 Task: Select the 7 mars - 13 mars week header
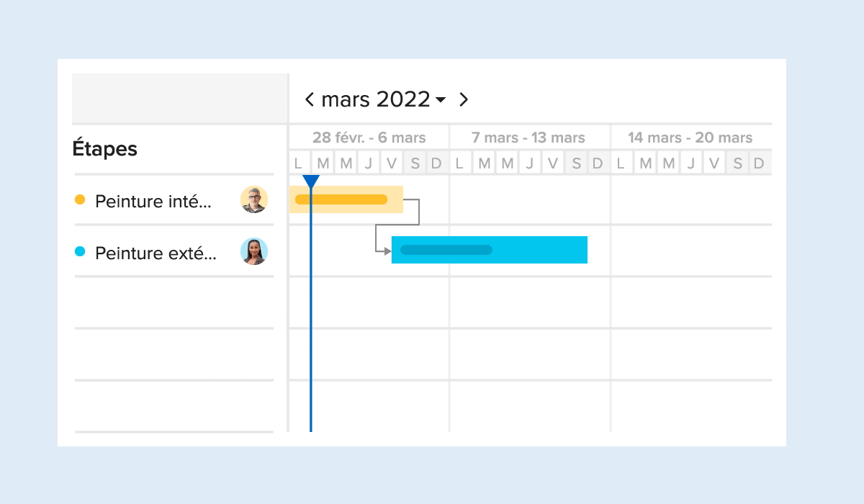(528, 138)
